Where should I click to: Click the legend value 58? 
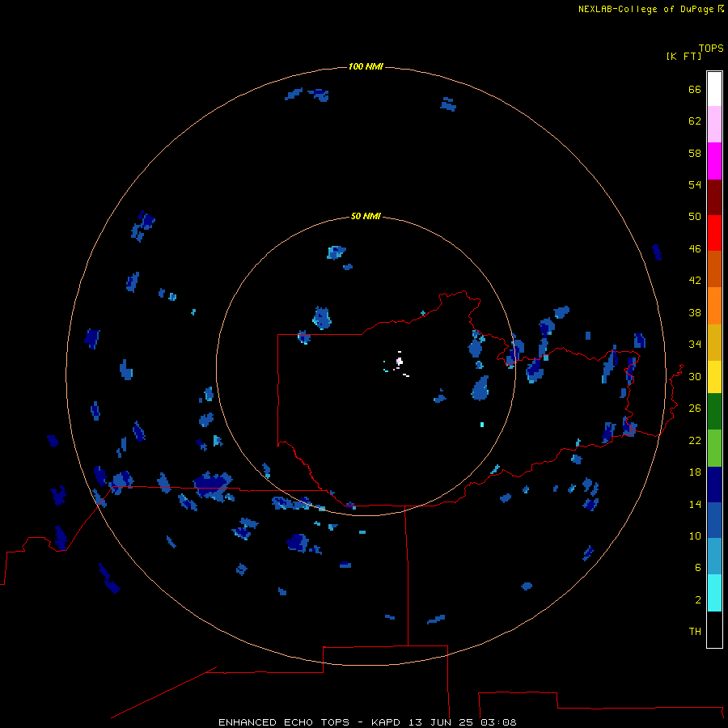click(x=695, y=153)
